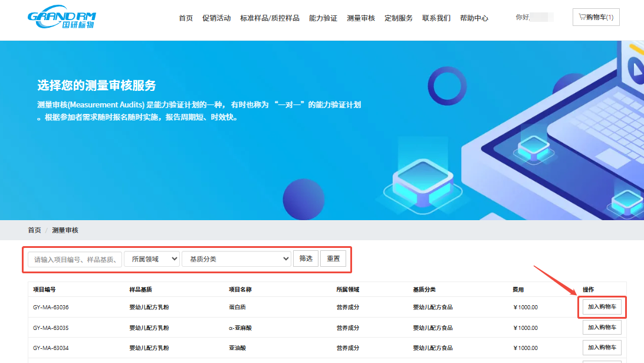Screen dimensions: 644x363
Task: Click the 首页 breadcrumb link
Action: 34,230
